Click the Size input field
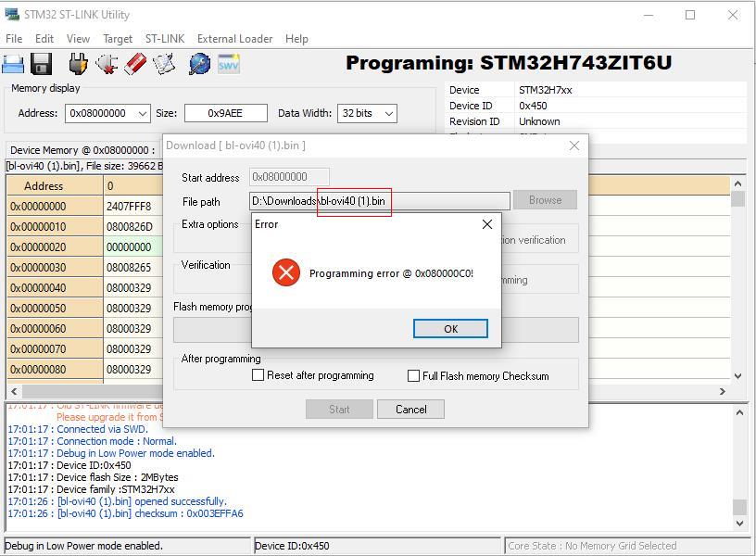The width and height of the screenshot is (756, 556). pos(226,113)
